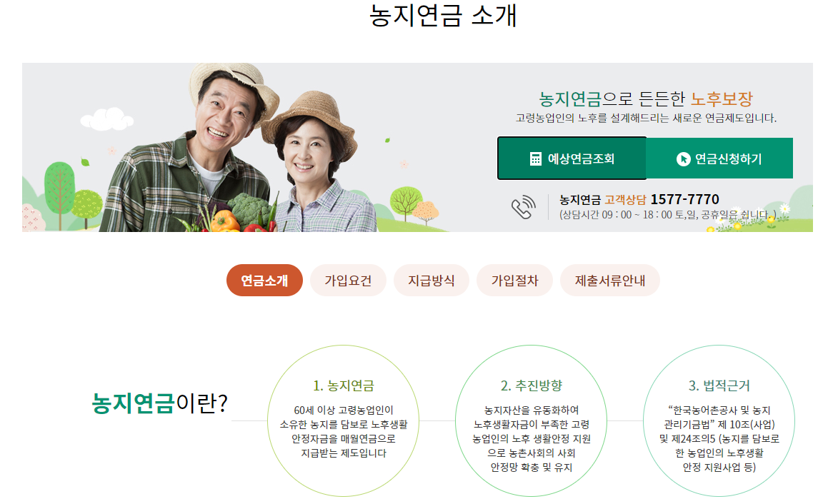Screen dimensions: 828x504
Task: Open the 연금신청하기 button
Action: tap(719, 158)
